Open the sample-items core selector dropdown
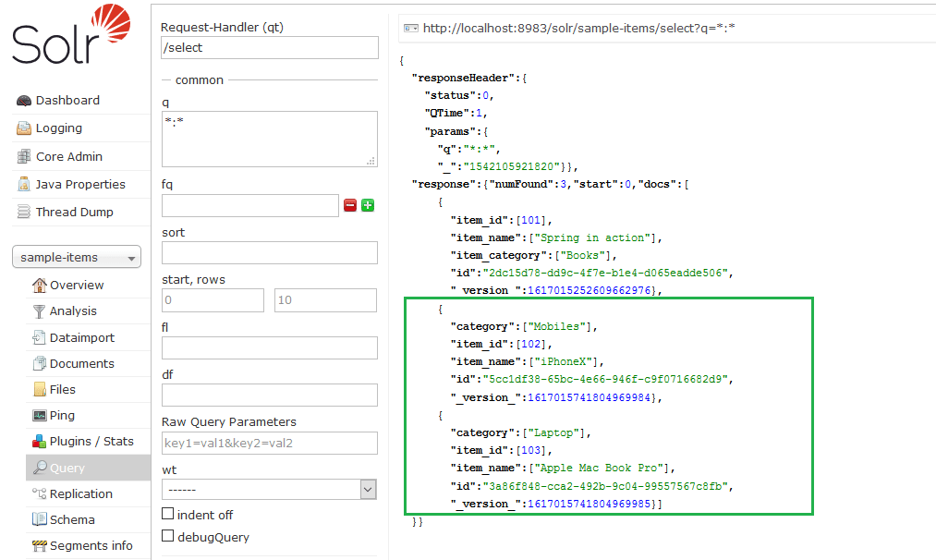Screen dimensions: 936x560 pos(76,258)
